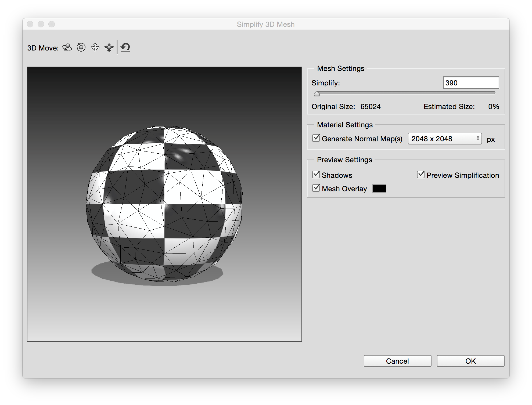Confirm with the OK button
Image resolution: width=532 pixels, height=405 pixels.
(x=470, y=361)
